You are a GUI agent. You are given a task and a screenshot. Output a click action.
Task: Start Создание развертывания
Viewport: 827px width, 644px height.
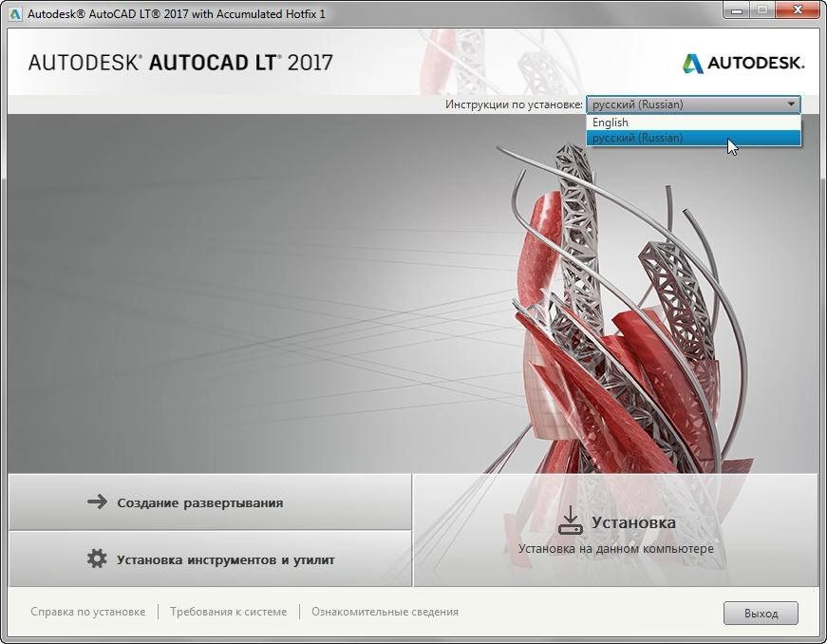(210, 502)
